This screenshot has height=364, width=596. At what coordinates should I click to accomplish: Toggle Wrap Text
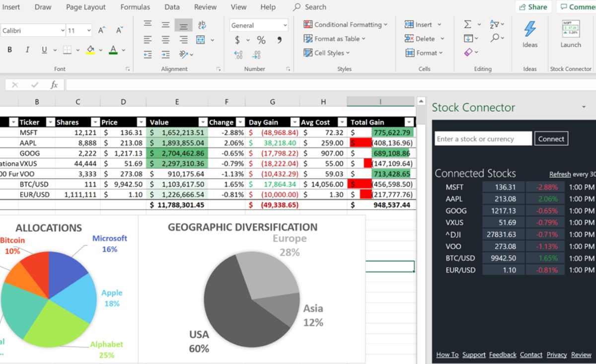tap(202, 25)
